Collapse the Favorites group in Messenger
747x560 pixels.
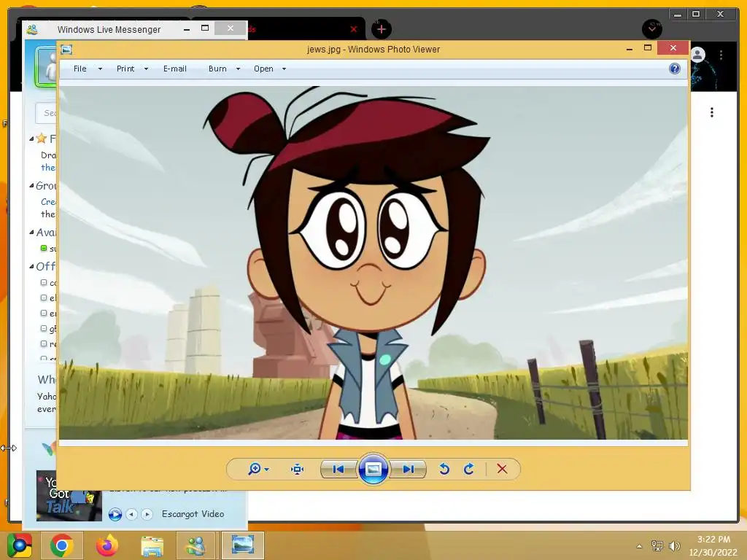31,139
